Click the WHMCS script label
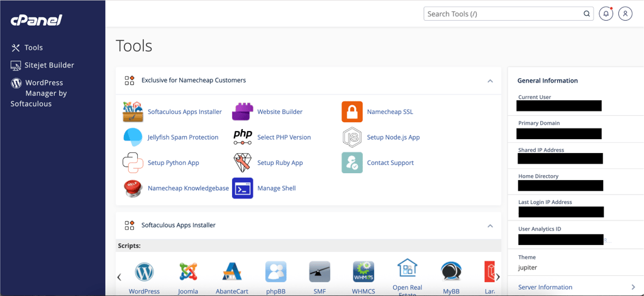 [x=364, y=292]
